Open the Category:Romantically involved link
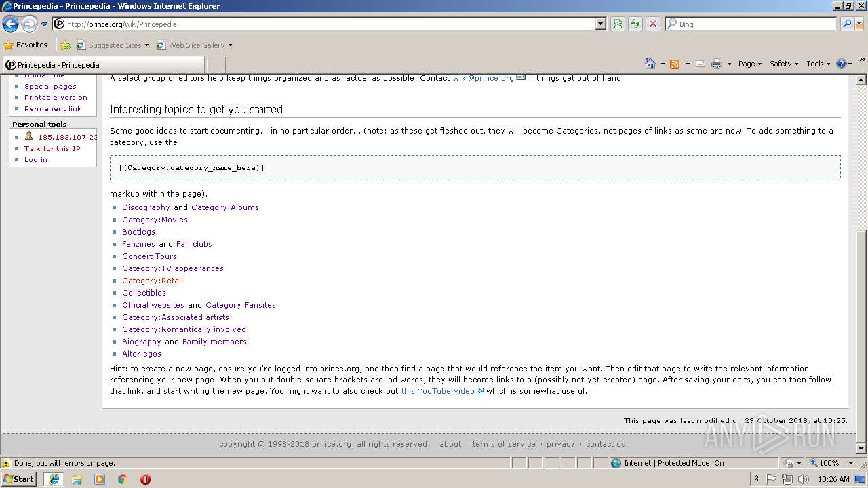 [x=184, y=329]
